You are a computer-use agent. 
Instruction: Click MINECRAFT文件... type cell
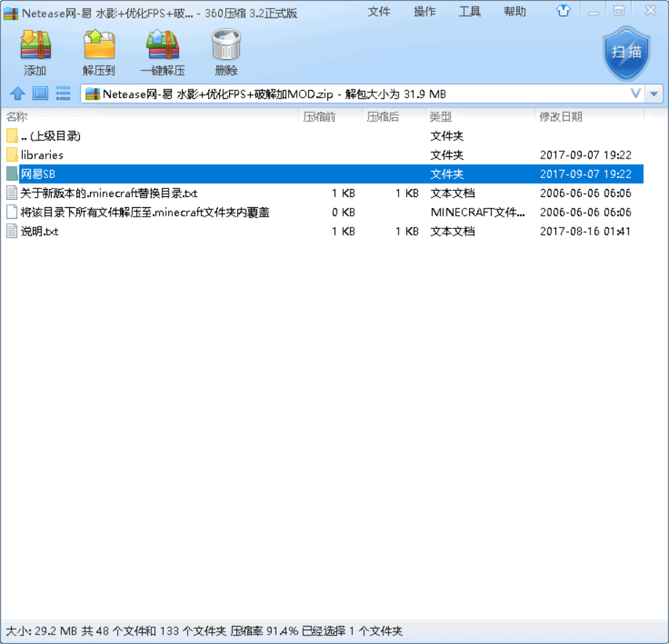(478, 212)
